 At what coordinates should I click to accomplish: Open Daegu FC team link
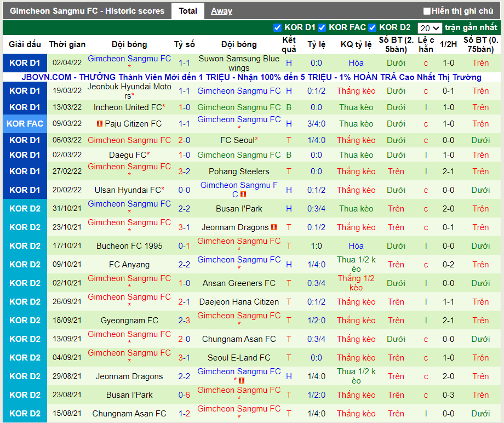pos(128,155)
